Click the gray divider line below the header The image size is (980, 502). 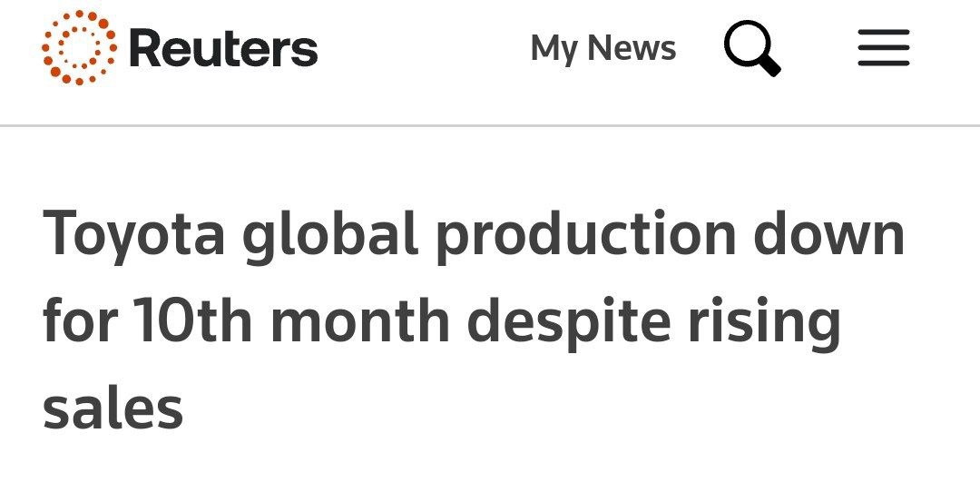coord(490,125)
